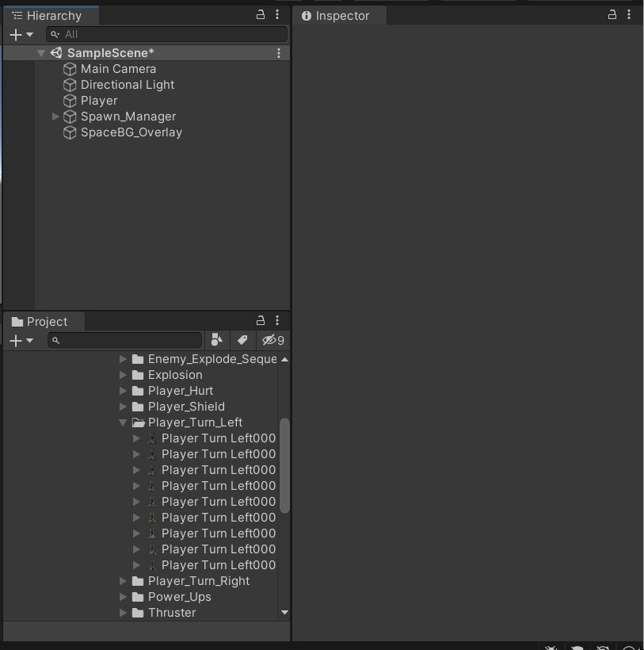Focus the Project search field
The height and width of the screenshot is (650, 644).
[124, 340]
